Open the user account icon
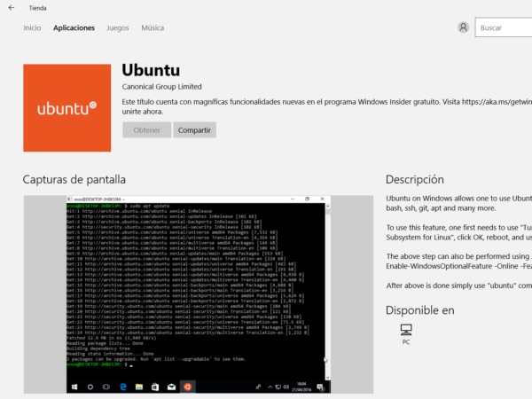Image resolution: width=532 pixels, height=399 pixels. pos(463,27)
